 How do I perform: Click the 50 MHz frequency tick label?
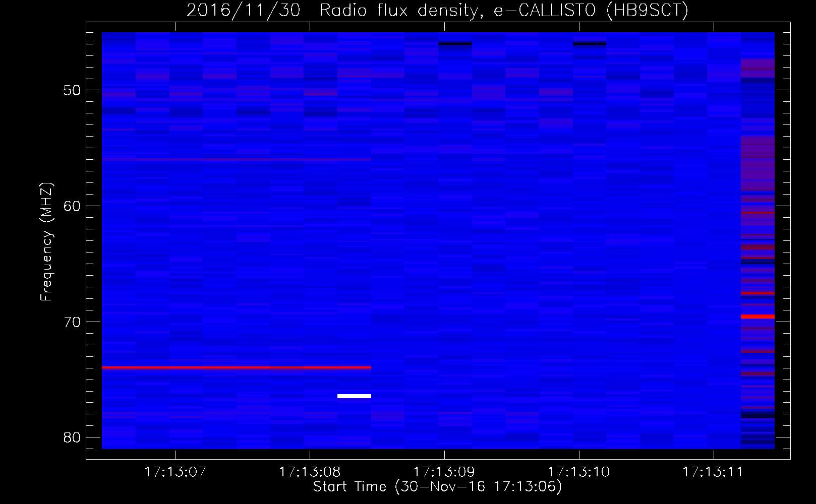tap(73, 90)
